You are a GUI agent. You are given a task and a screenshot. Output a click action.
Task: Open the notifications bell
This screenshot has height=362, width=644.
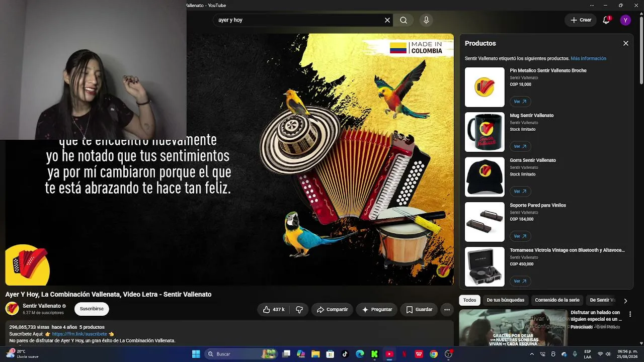(x=606, y=20)
